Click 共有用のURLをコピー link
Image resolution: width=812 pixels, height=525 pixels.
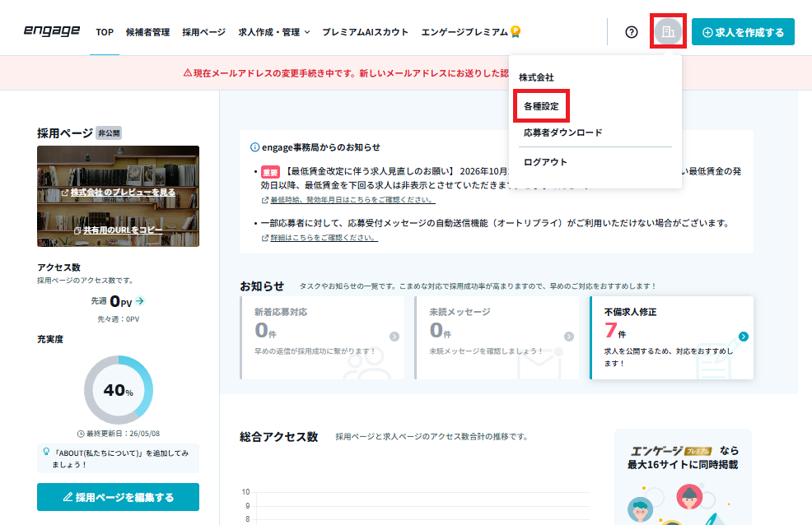pyautogui.click(x=118, y=230)
